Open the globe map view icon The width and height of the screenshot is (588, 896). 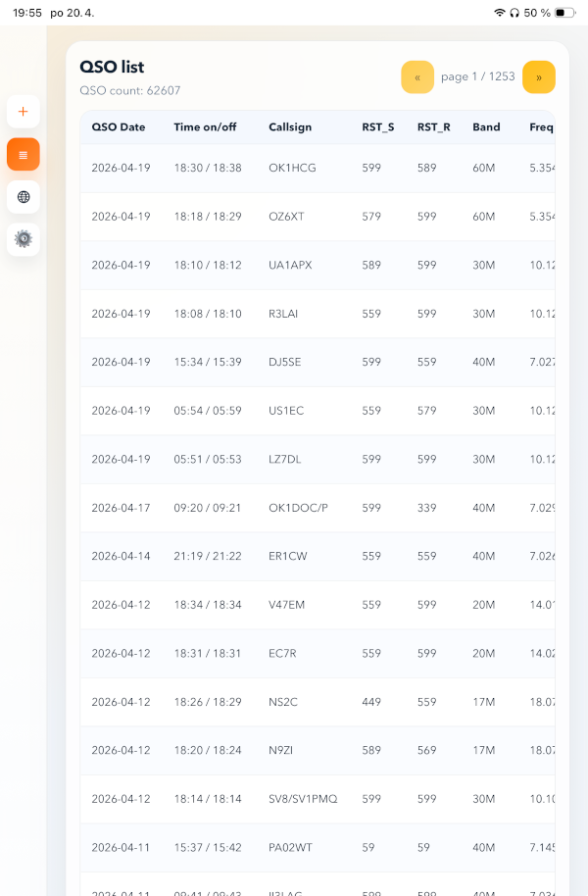coord(24,197)
